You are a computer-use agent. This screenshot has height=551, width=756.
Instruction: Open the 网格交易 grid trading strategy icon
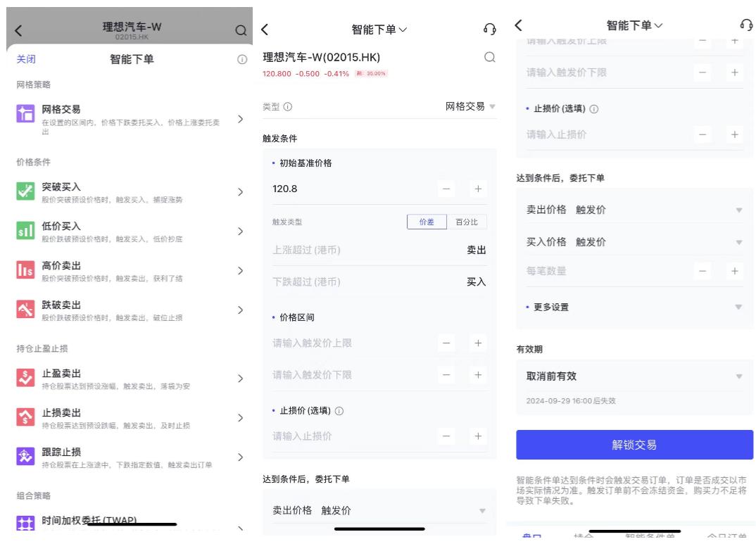click(x=25, y=114)
